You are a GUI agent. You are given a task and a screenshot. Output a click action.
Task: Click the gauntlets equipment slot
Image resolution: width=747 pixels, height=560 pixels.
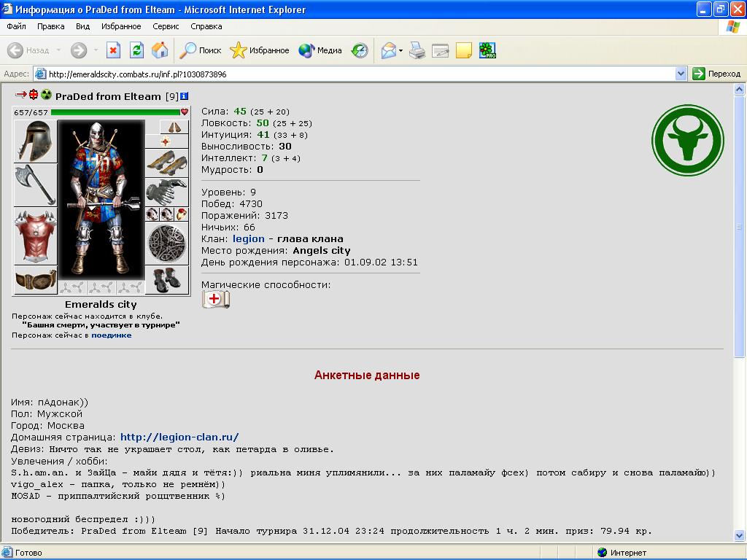click(x=167, y=192)
